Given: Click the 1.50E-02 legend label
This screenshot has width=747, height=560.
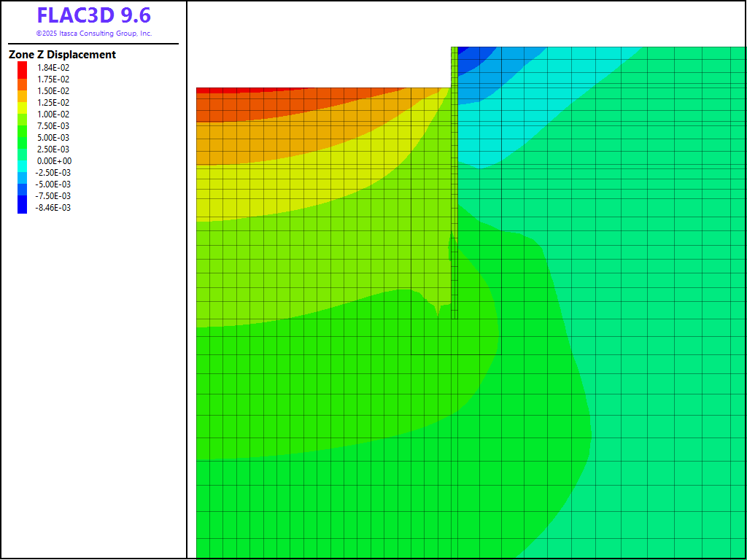Looking at the screenshot, I should pyautogui.click(x=54, y=91).
